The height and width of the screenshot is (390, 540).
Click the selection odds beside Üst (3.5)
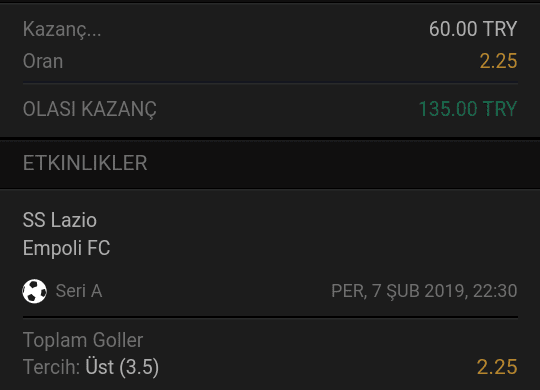(x=497, y=367)
